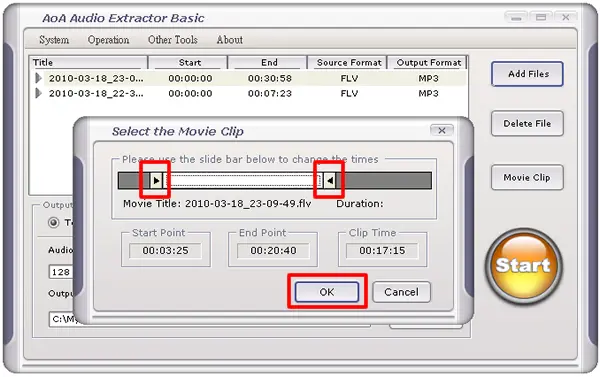This screenshot has height=377, width=600.
Task: Close the Select the Movie Clip dialog
Action: pyautogui.click(x=442, y=131)
